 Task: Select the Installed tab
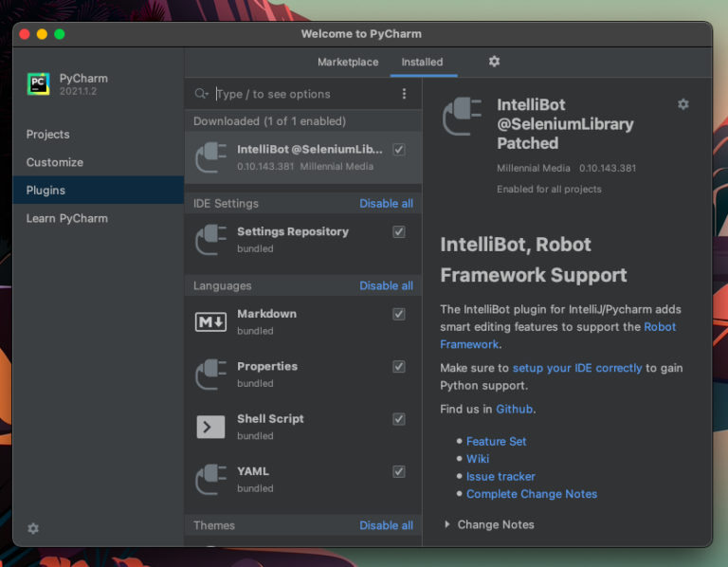pos(422,62)
